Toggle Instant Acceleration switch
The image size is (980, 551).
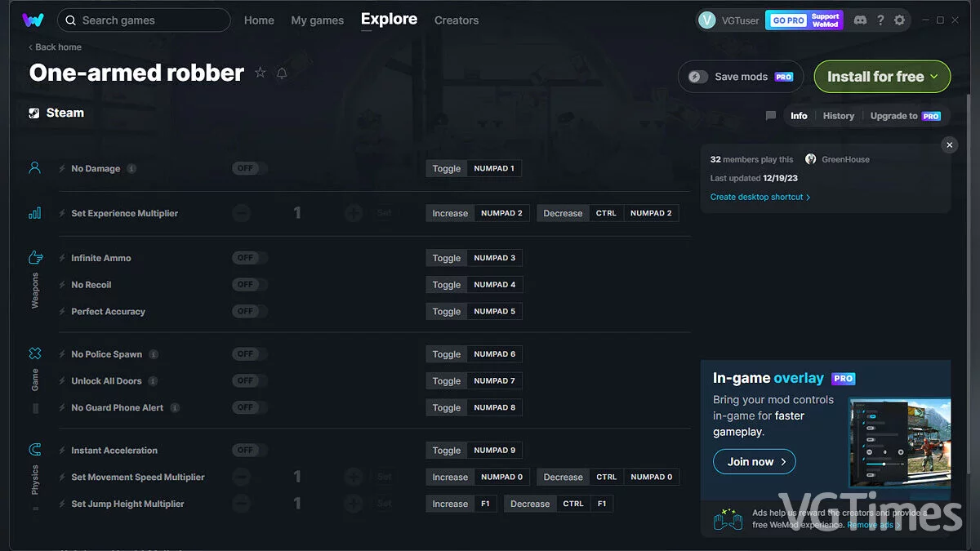(x=248, y=451)
